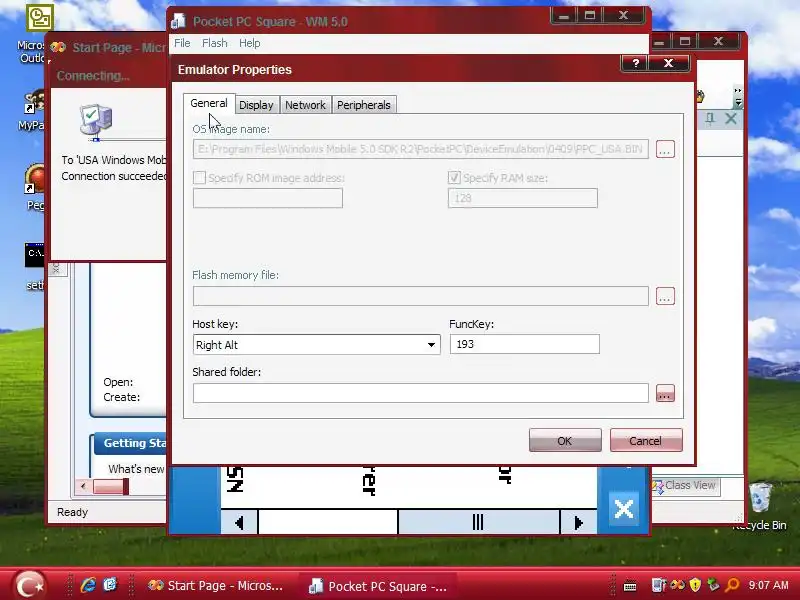The height and width of the screenshot is (600, 800).
Task: Click the Pocket PC window title icon
Action: tap(179, 21)
